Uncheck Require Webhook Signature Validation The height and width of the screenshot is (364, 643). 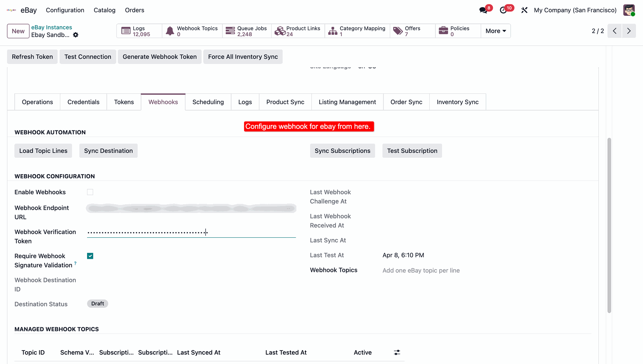[90, 256]
